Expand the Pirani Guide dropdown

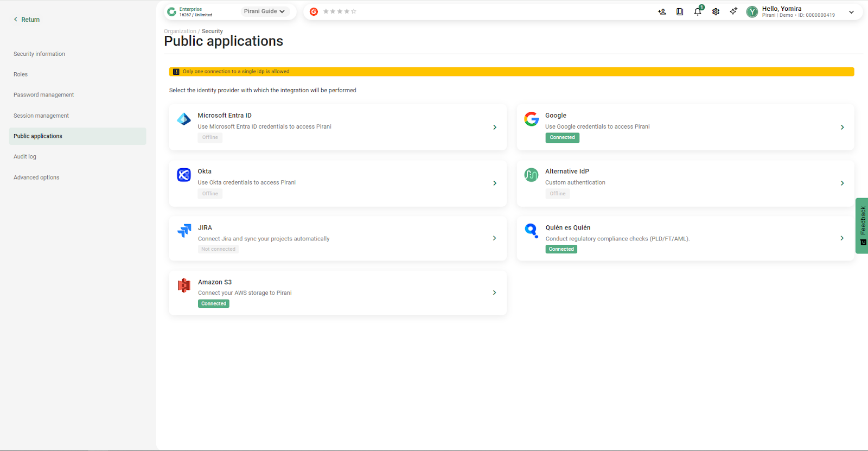click(264, 11)
